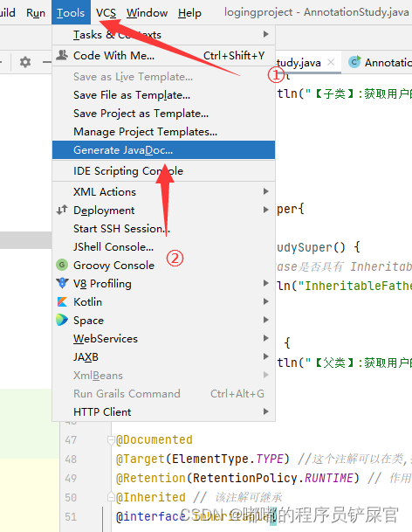Click line number 48 in gutter
The image size is (412, 532).
click(x=71, y=459)
